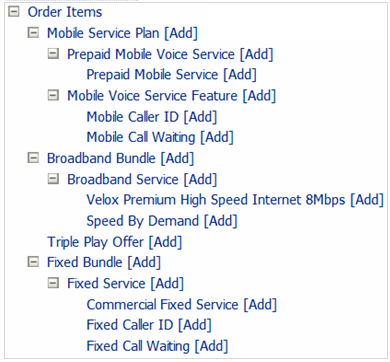Select Mobile Caller ID [Add] item
This screenshot has height=362, width=390.
click(152, 117)
